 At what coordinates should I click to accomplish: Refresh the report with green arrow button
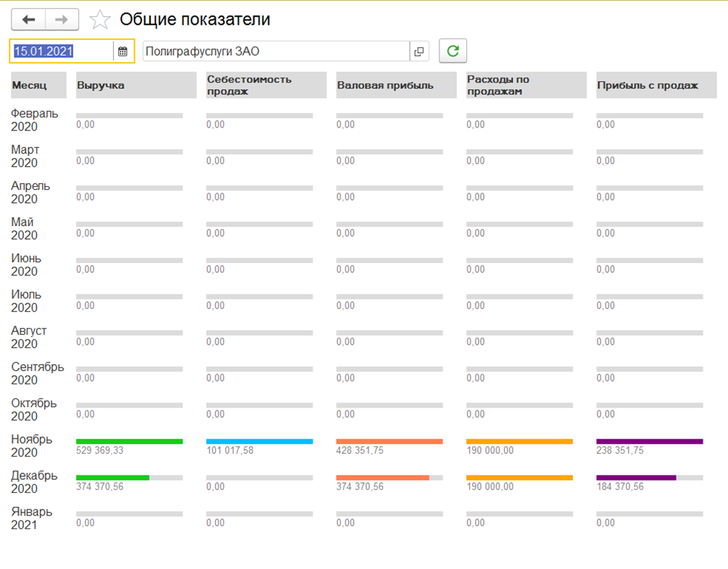pos(453,51)
